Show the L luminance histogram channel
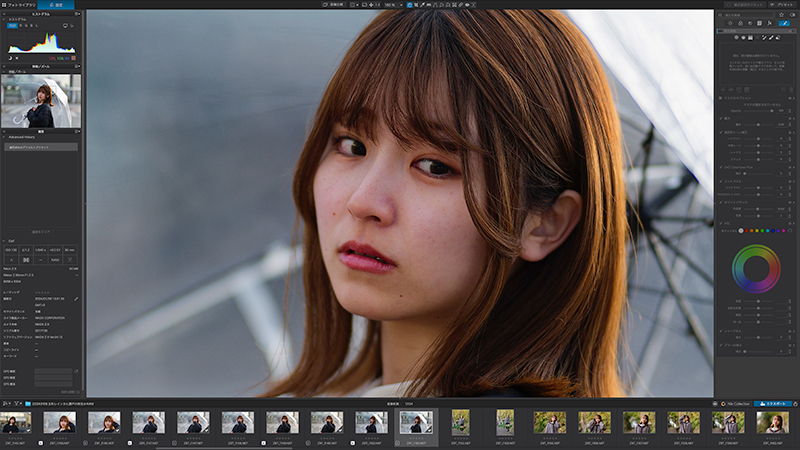The width and height of the screenshot is (800, 450). [x=37, y=26]
